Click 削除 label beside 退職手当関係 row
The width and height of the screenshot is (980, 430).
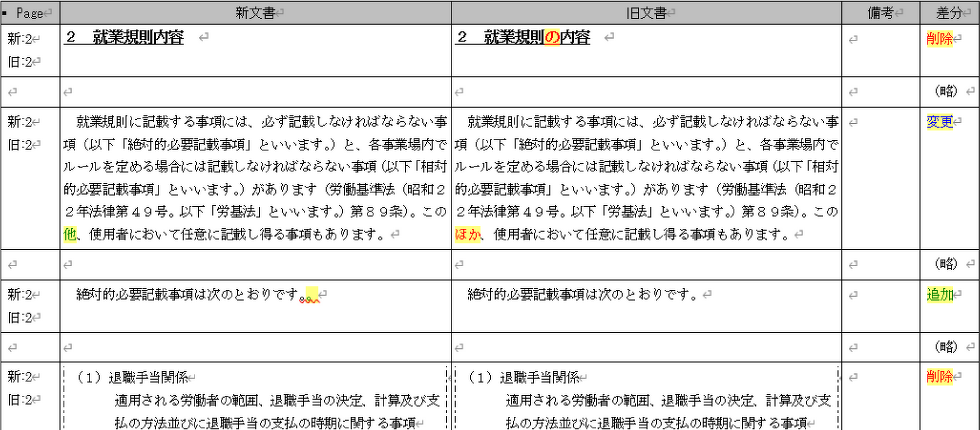(940, 377)
